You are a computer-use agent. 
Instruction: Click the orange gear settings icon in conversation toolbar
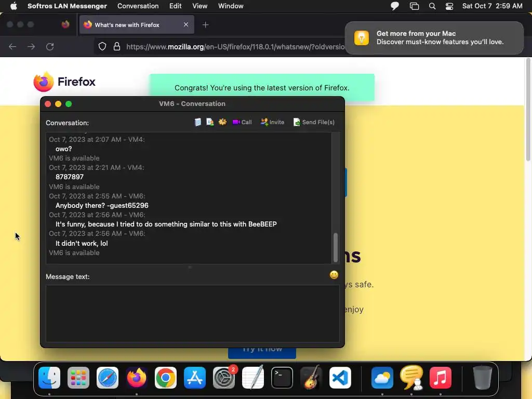pyautogui.click(x=222, y=122)
